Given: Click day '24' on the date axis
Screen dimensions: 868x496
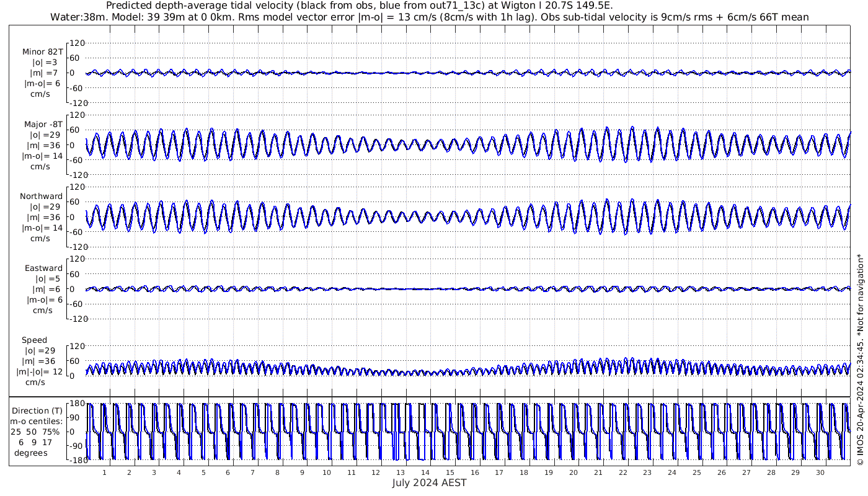Looking at the screenshot, I should (672, 472).
